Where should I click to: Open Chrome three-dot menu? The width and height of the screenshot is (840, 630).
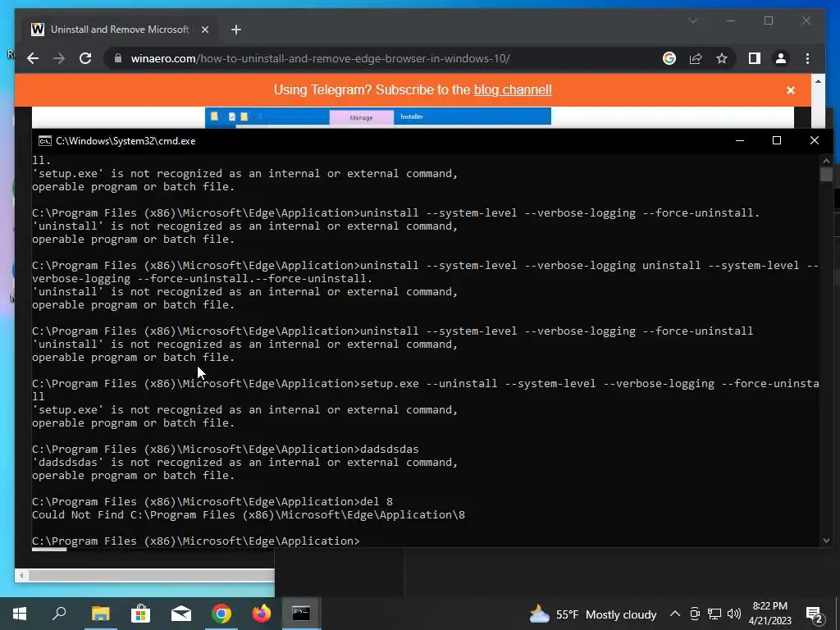point(807,58)
